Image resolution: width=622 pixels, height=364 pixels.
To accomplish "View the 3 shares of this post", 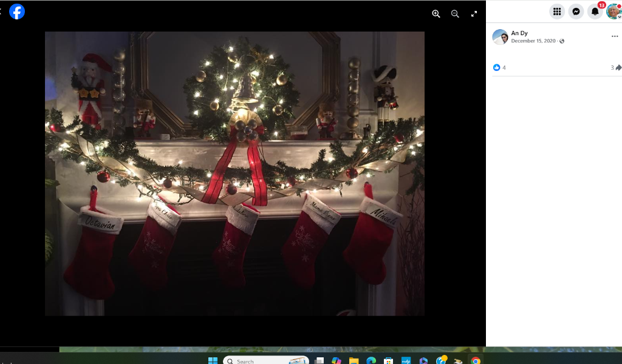I will (x=615, y=67).
